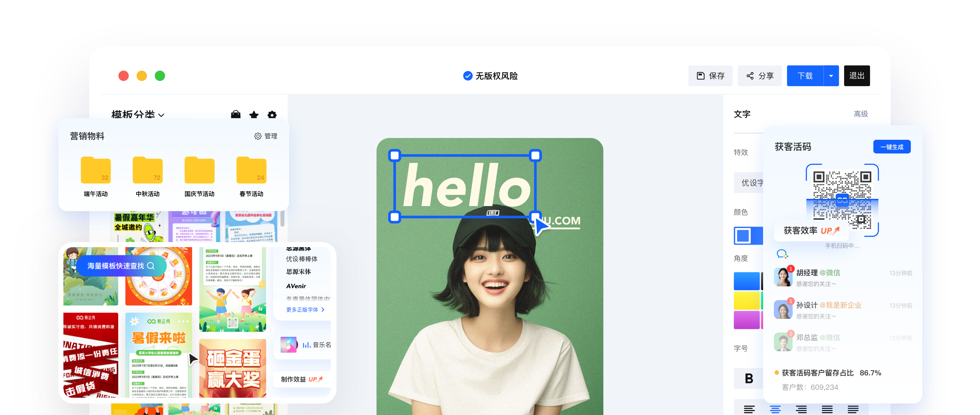This screenshot has width=980, height=415.
Task: Open the 更多正版字体 link
Action: tap(305, 310)
